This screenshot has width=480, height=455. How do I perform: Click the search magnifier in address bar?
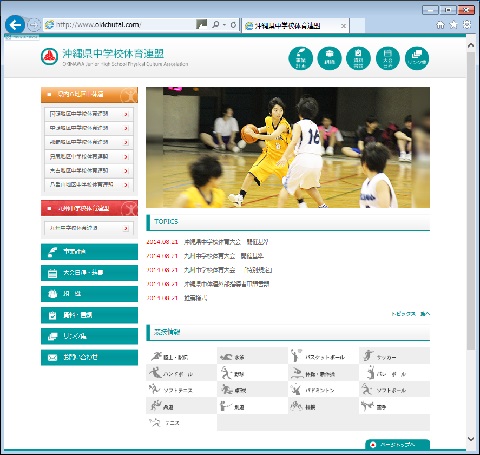click(216, 25)
